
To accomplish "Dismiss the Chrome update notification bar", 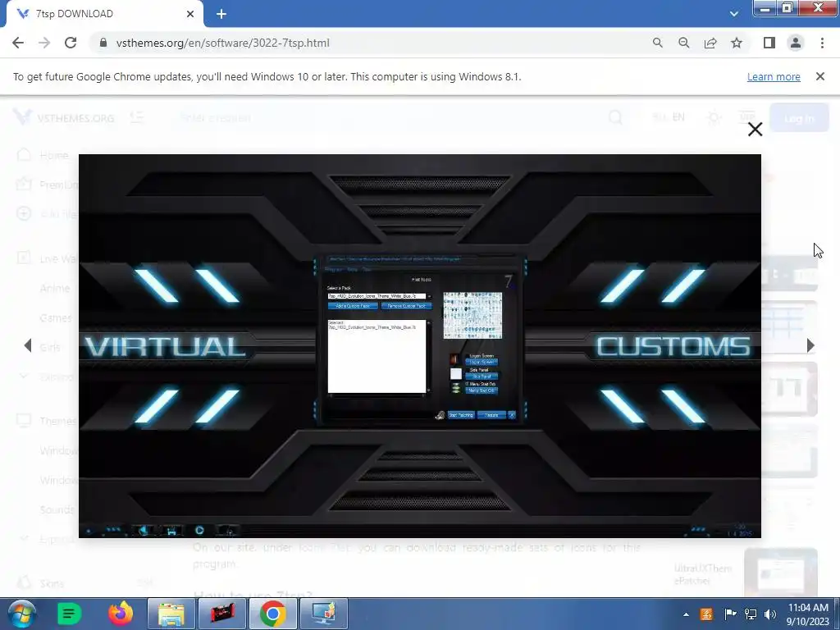I will tap(820, 76).
